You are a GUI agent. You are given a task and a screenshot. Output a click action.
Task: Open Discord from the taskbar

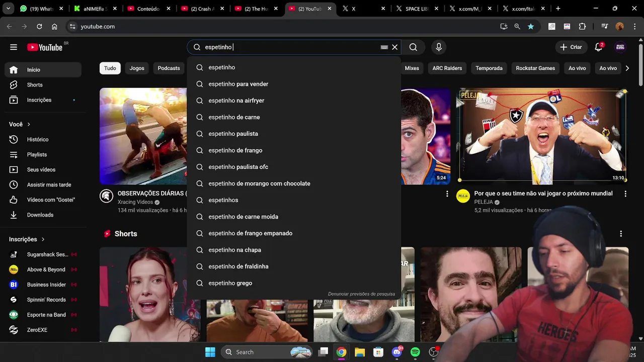click(396, 352)
